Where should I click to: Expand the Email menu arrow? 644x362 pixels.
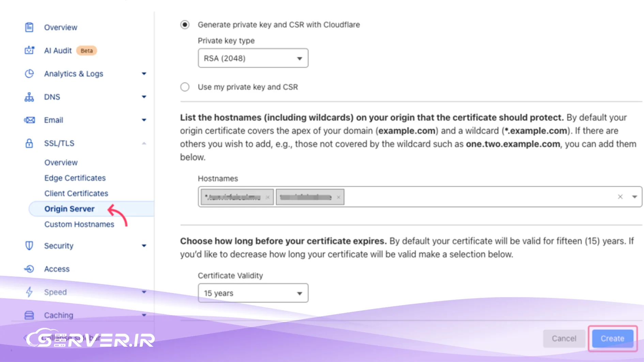144,120
